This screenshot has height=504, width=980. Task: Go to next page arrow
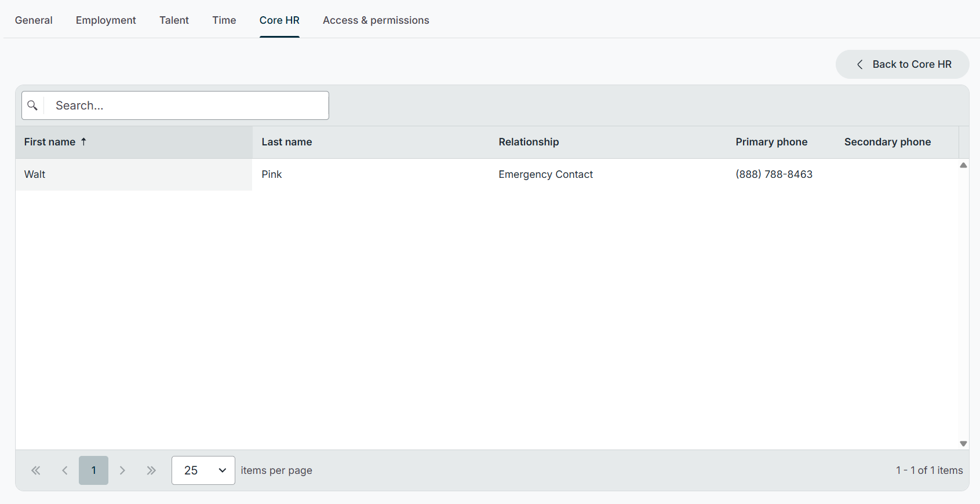pyautogui.click(x=122, y=470)
